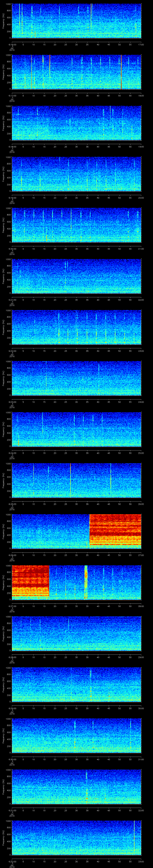Click the 21:00 end label of the 6:20:00 axis
Viewport: 153px width, 868px height.
tap(141, 249)
